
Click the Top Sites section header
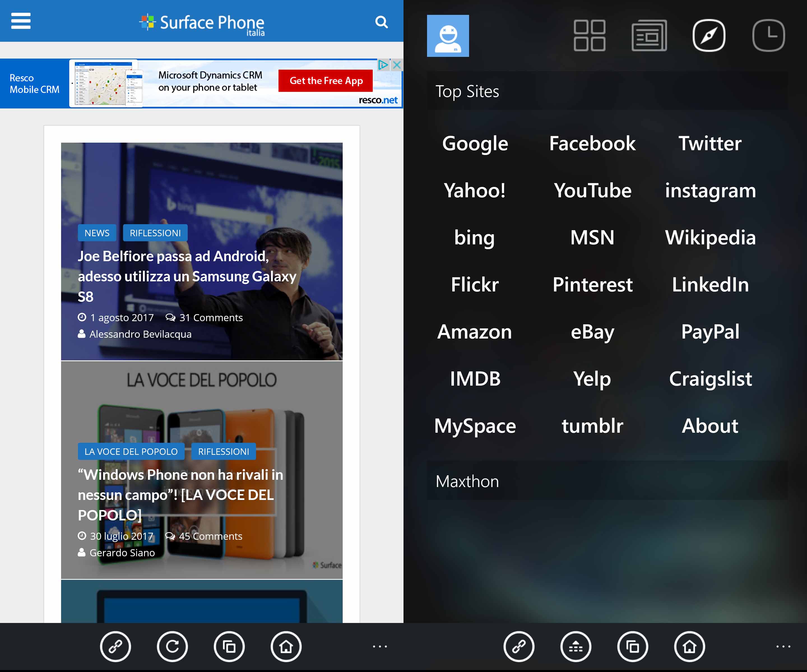click(607, 91)
